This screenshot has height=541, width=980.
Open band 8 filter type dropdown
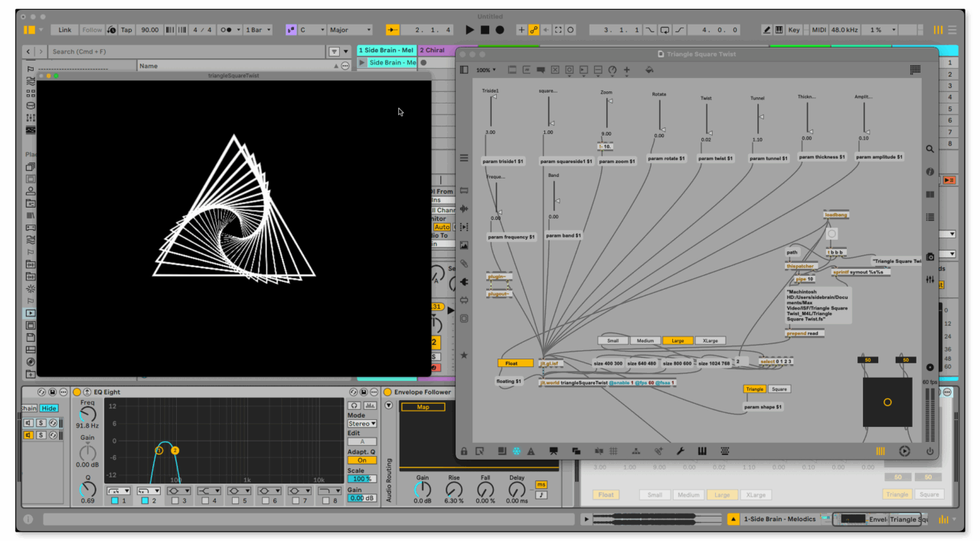329,490
